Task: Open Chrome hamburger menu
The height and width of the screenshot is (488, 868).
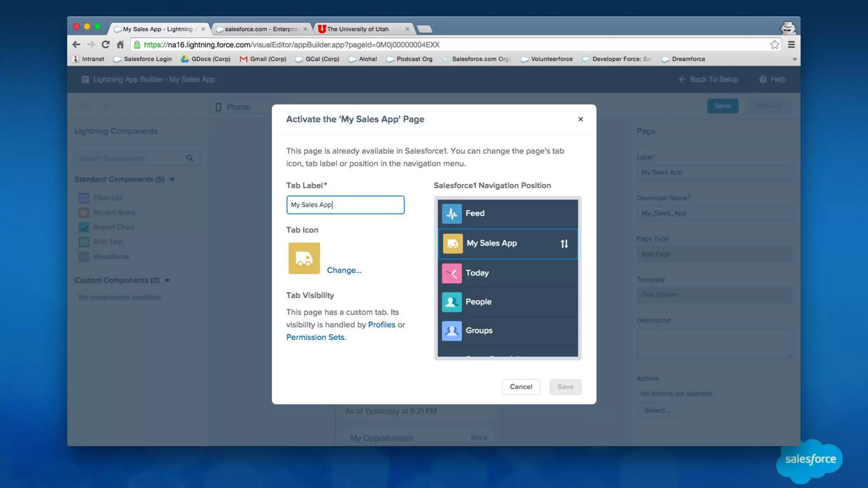Action: (x=791, y=44)
